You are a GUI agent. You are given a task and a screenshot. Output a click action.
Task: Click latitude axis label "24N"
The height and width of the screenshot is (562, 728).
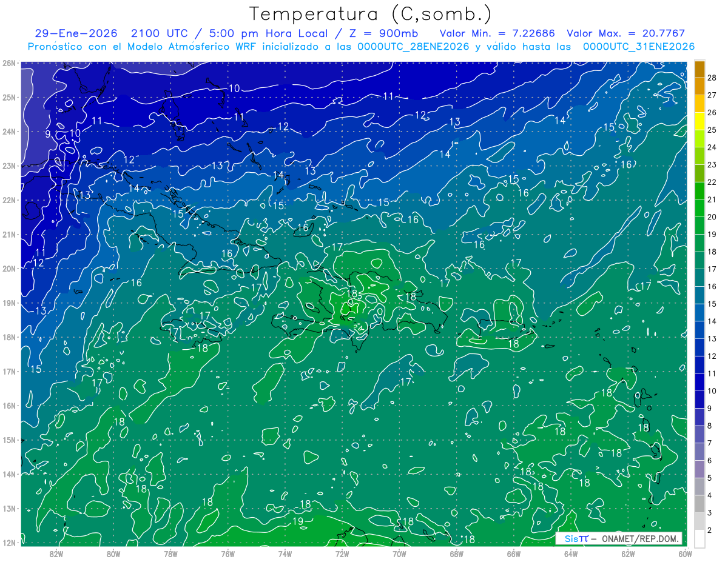point(9,132)
